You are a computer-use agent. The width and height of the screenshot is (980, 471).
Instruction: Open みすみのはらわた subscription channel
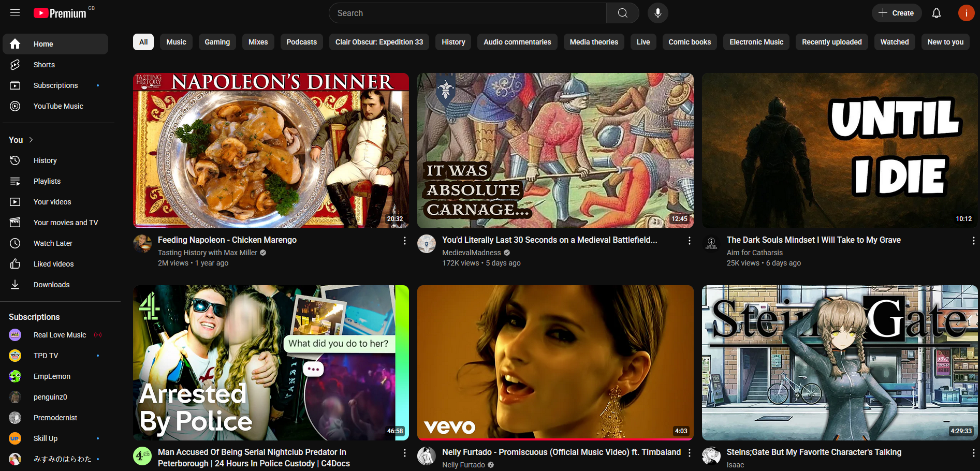tap(55, 459)
